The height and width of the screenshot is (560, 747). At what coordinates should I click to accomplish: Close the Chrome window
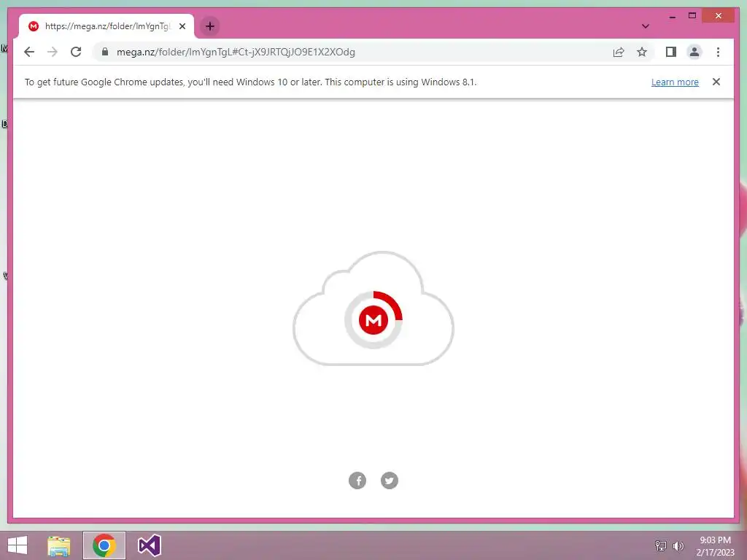click(x=719, y=16)
